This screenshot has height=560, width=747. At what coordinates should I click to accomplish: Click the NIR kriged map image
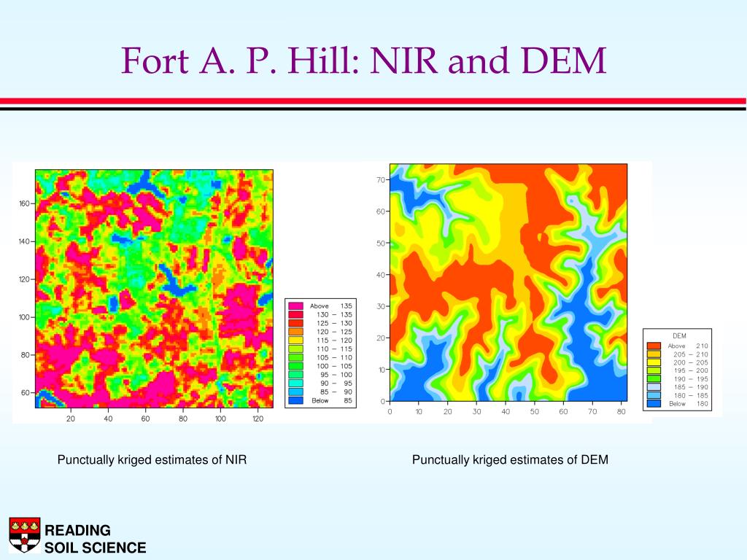tap(155, 289)
